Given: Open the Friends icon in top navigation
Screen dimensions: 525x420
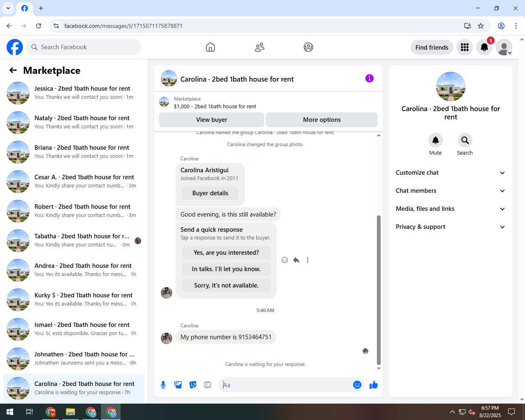Looking at the screenshot, I should point(260,47).
